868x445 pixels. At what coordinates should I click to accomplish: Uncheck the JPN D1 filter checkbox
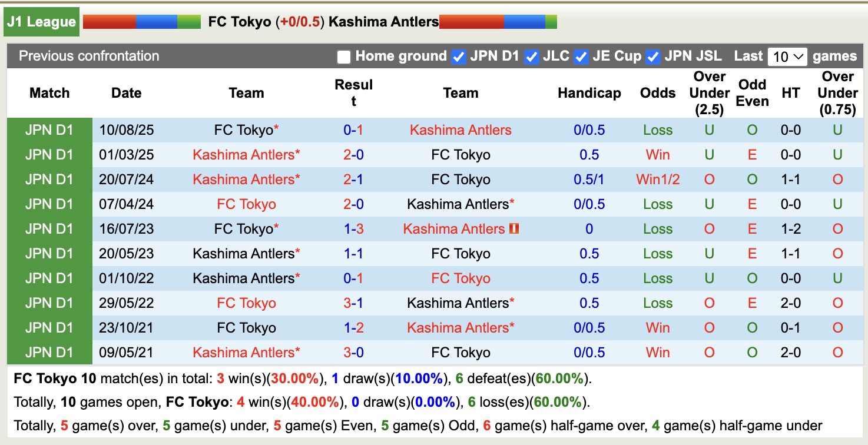[x=458, y=57]
